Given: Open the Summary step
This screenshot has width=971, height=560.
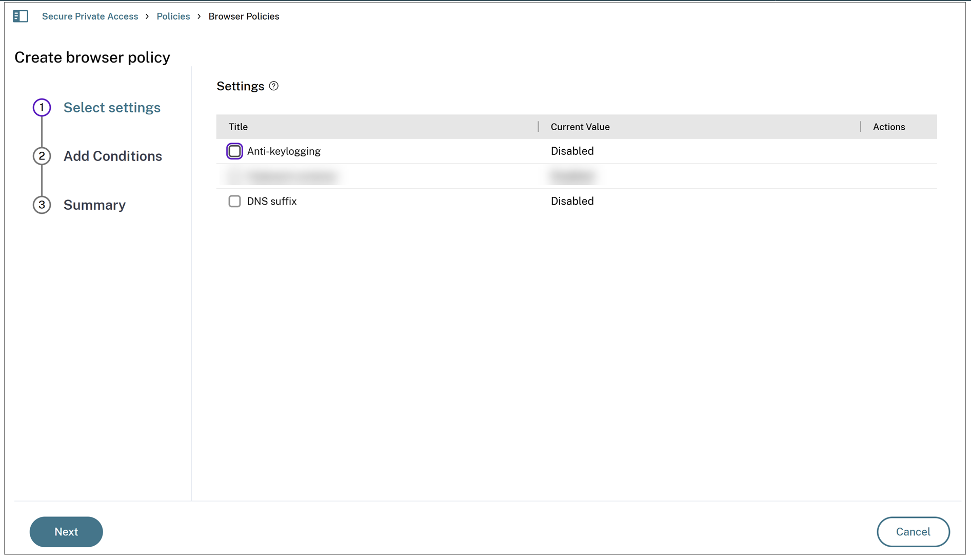Looking at the screenshot, I should click(94, 205).
